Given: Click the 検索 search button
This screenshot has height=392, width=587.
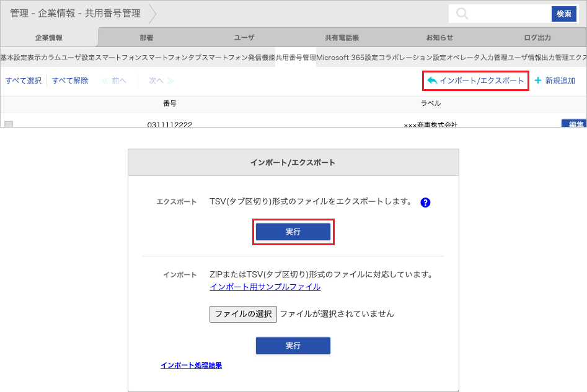Looking at the screenshot, I should (564, 14).
